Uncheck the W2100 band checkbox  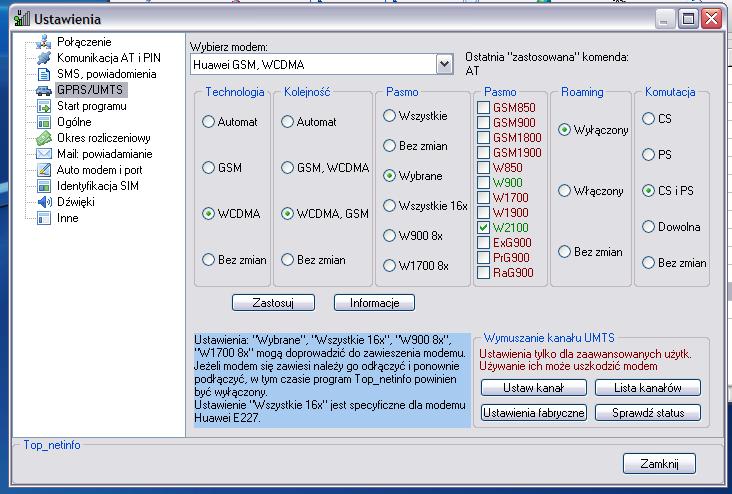[x=484, y=228]
